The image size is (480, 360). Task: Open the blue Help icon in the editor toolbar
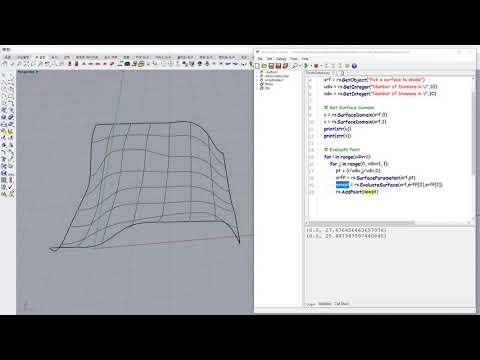click(x=354, y=66)
